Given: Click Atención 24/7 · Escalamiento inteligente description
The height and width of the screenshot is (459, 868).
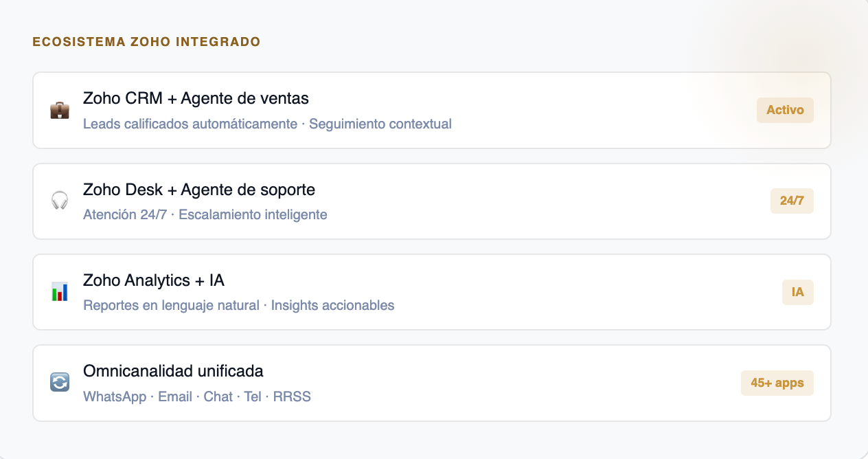Looking at the screenshot, I should [x=205, y=214].
